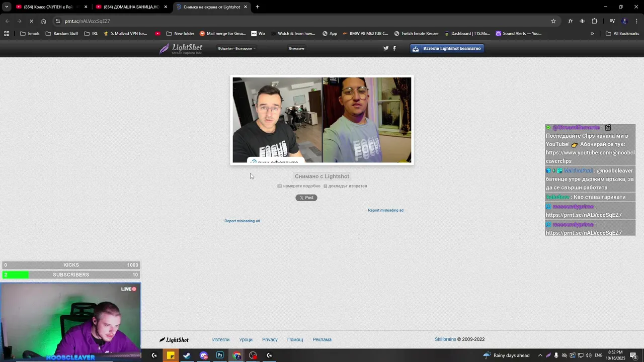This screenshot has width=644, height=362.
Task: Click the left 'Report misleading ad' link
Action: [242, 221]
